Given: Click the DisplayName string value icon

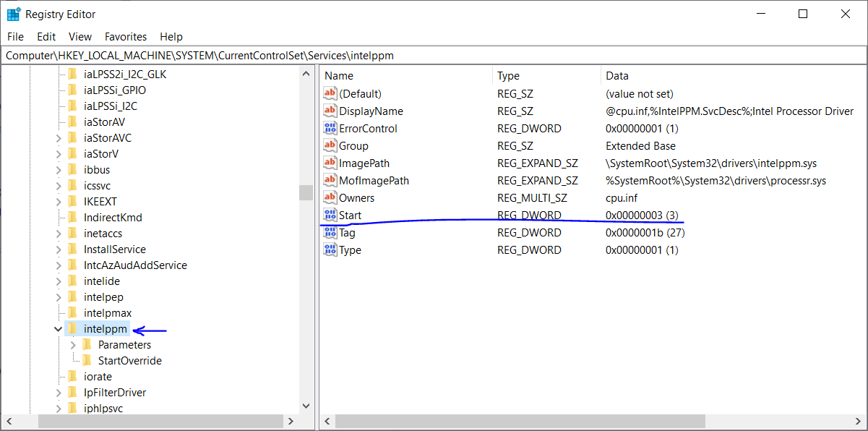Looking at the screenshot, I should pos(330,111).
